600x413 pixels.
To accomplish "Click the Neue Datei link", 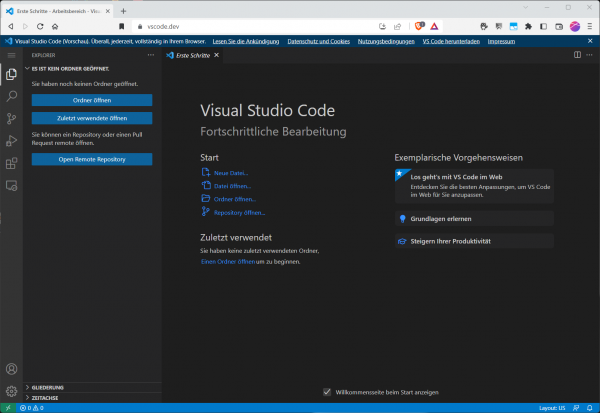I will click(x=231, y=173).
